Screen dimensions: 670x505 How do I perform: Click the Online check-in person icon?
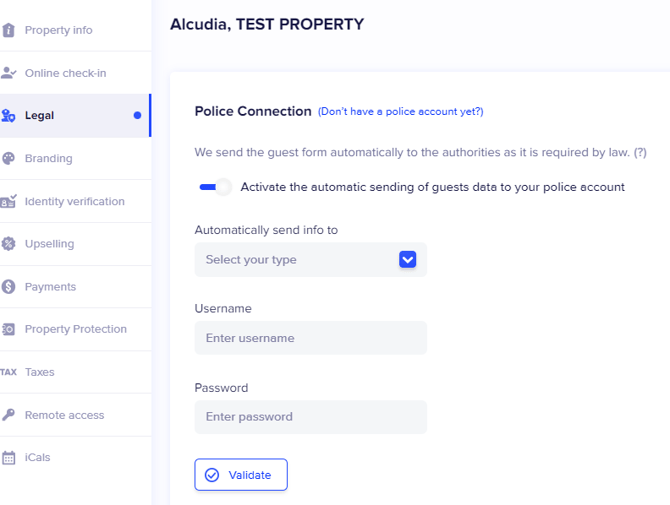click(9, 73)
